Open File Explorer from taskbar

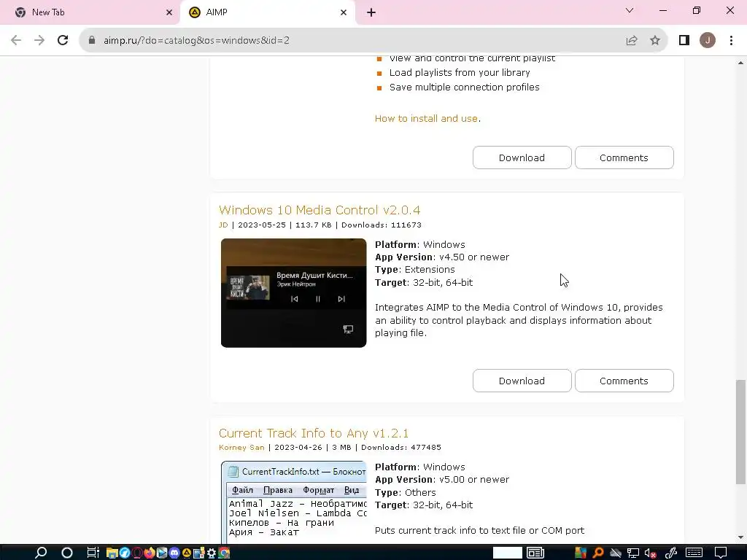(112, 553)
